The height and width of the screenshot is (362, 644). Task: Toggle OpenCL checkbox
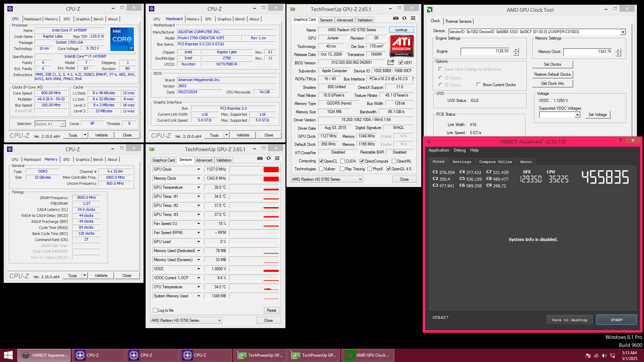tap(321, 161)
